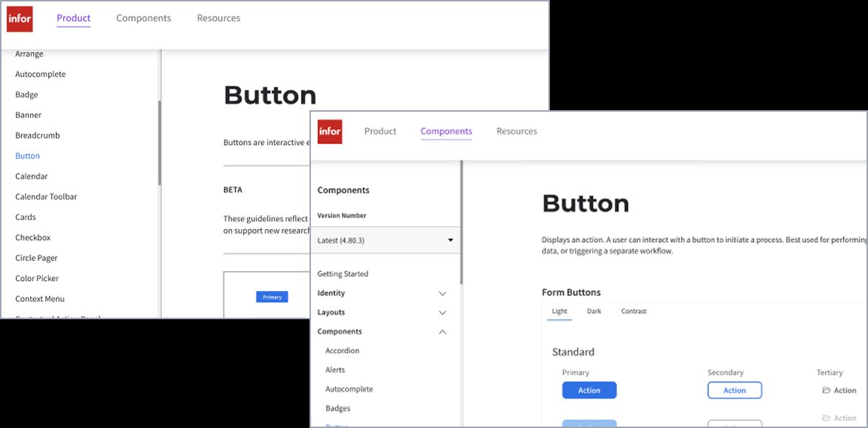868x428 pixels.
Task: Open Banner in the back window sidebar
Action: tap(28, 115)
